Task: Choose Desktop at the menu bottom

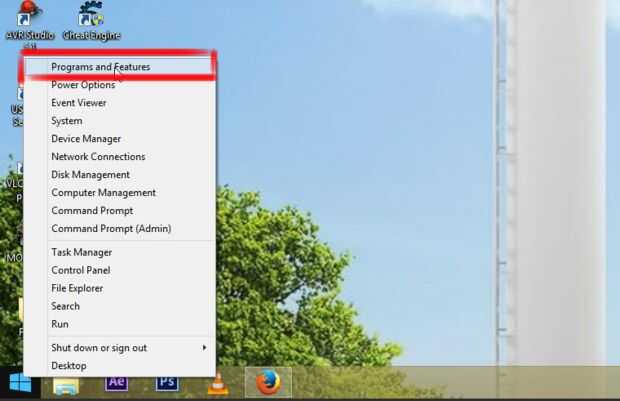Action: [120, 366]
